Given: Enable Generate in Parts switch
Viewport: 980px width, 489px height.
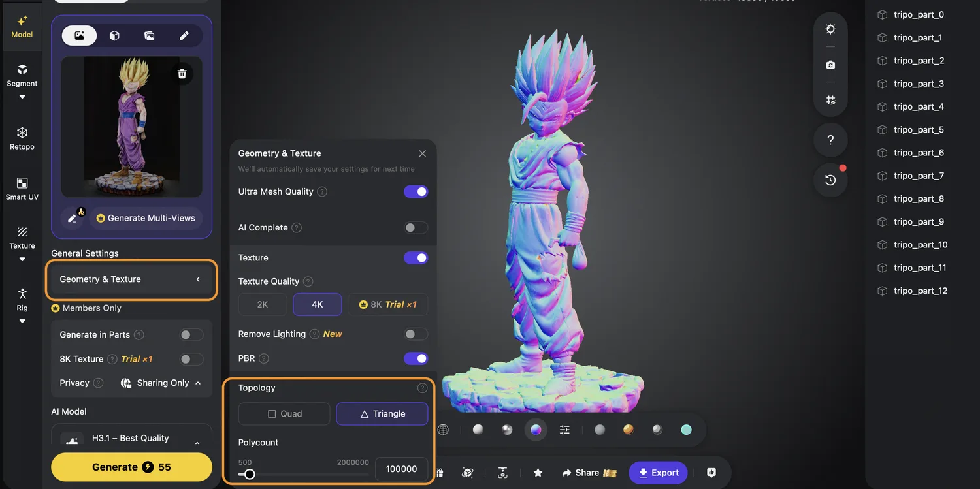Looking at the screenshot, I should tap(191, 335).
